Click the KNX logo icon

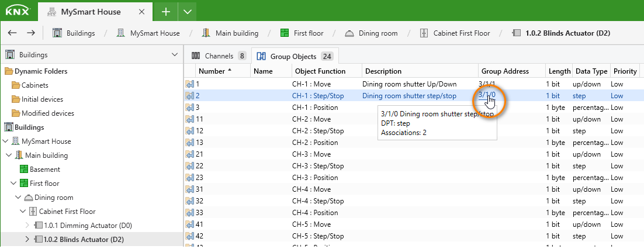(x=19, y=11)
